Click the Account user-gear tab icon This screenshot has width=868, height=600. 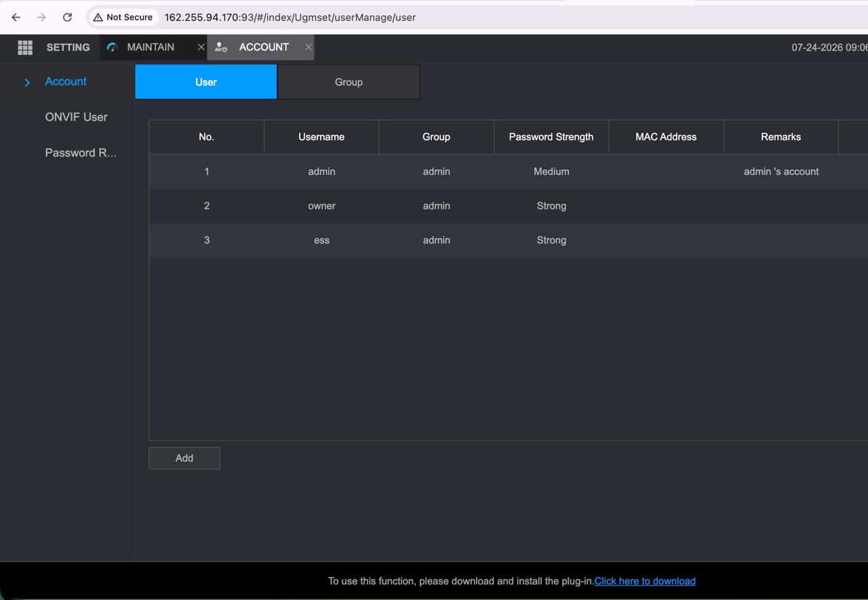point(220,47)
